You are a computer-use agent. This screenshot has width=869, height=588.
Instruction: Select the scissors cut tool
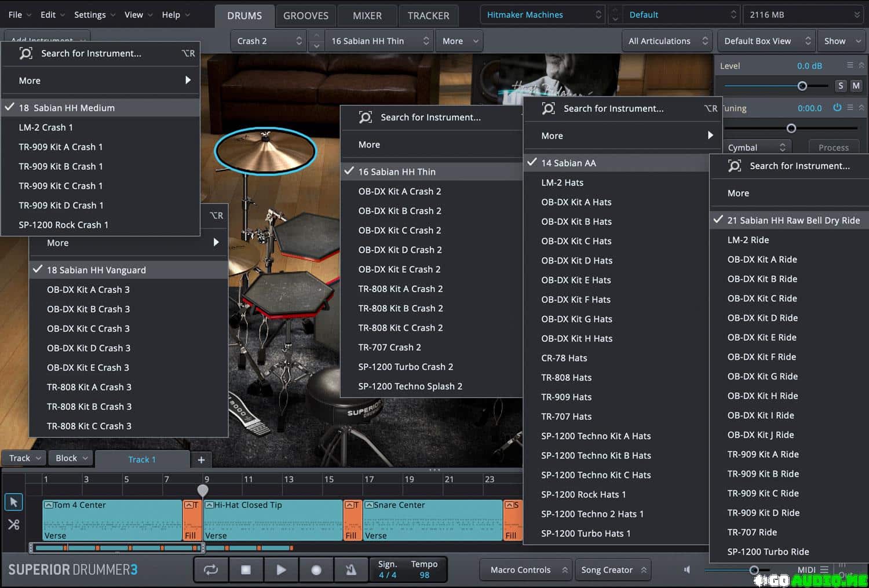pos(14,524)
